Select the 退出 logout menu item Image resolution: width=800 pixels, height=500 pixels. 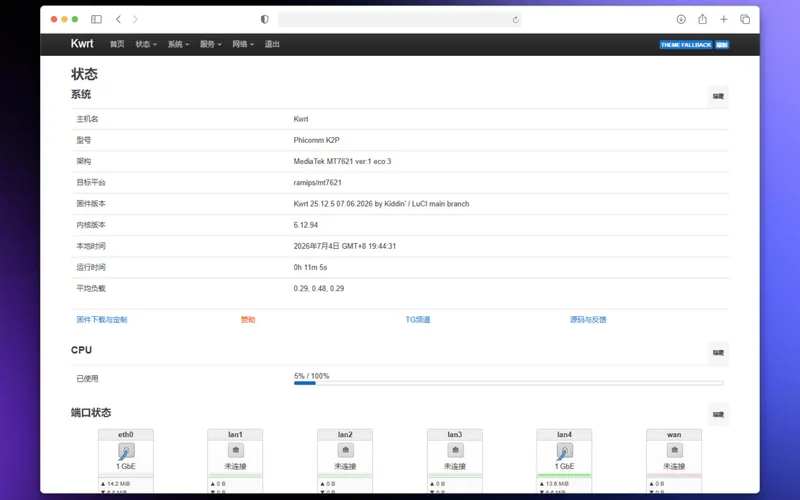272,44
